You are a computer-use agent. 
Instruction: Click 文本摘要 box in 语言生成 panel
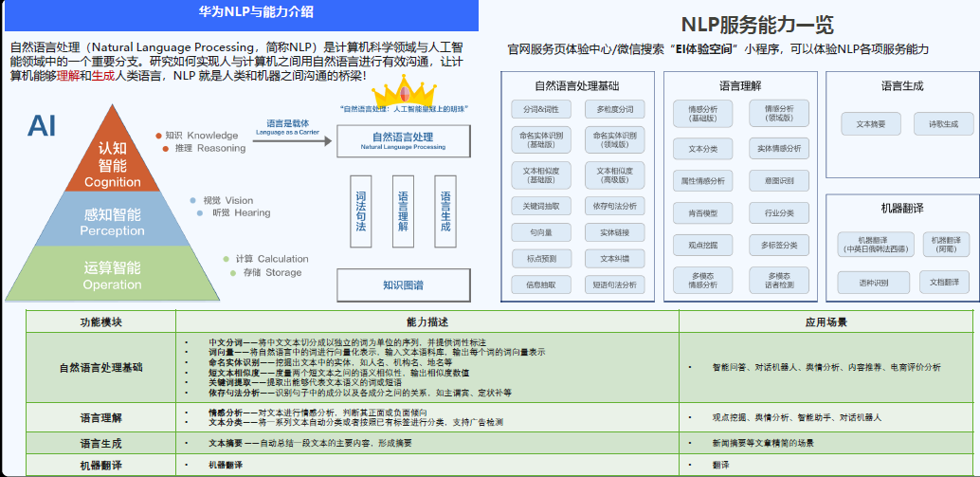871,124
